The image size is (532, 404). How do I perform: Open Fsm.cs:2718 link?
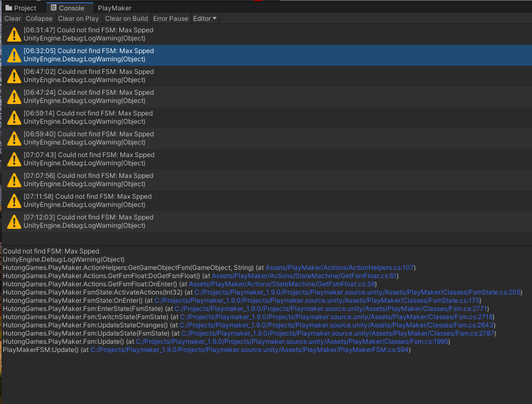click(x=336, y=317)
